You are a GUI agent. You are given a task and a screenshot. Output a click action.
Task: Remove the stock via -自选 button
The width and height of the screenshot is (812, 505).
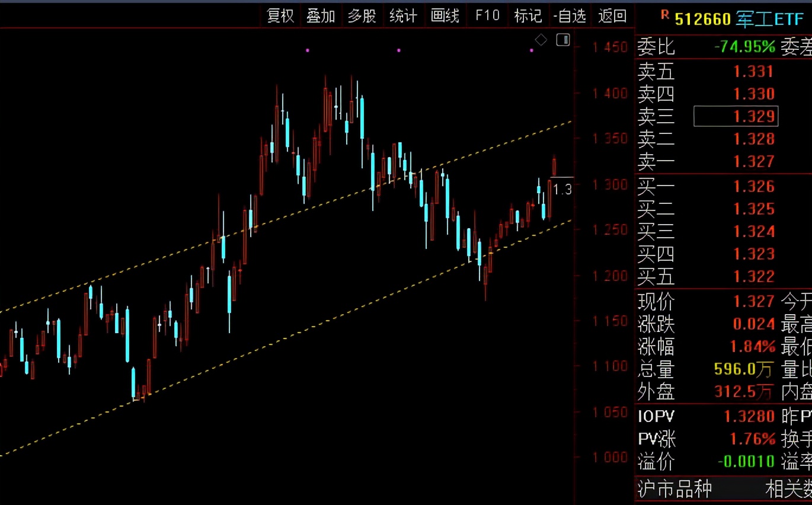pos(570,16)
